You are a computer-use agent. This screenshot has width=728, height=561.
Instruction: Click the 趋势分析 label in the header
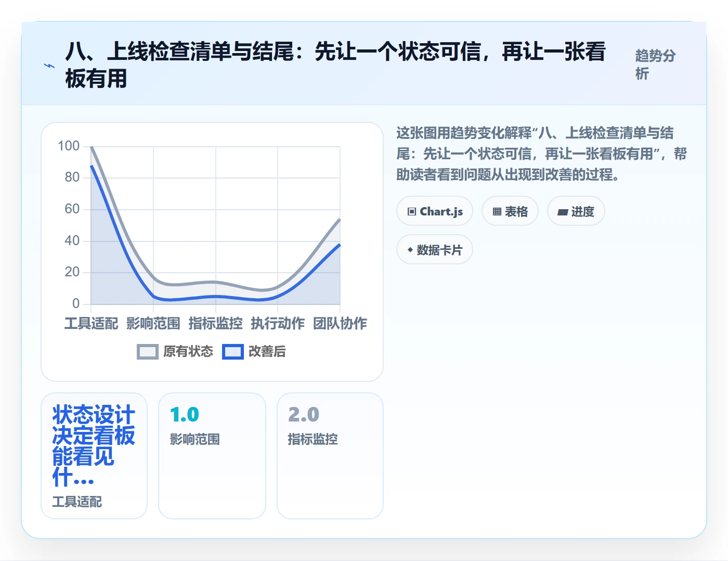(x=655, y=65)
